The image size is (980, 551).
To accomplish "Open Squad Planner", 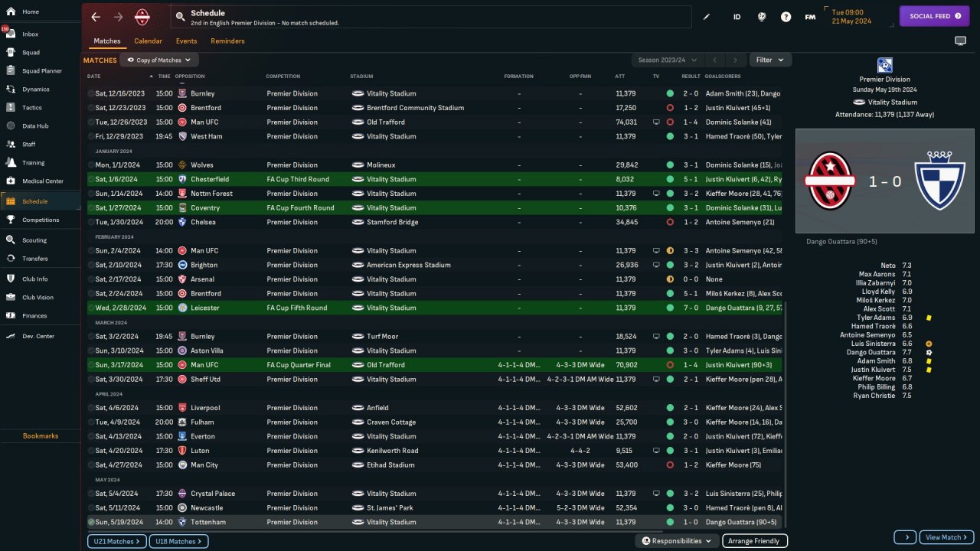I will 40,71.
